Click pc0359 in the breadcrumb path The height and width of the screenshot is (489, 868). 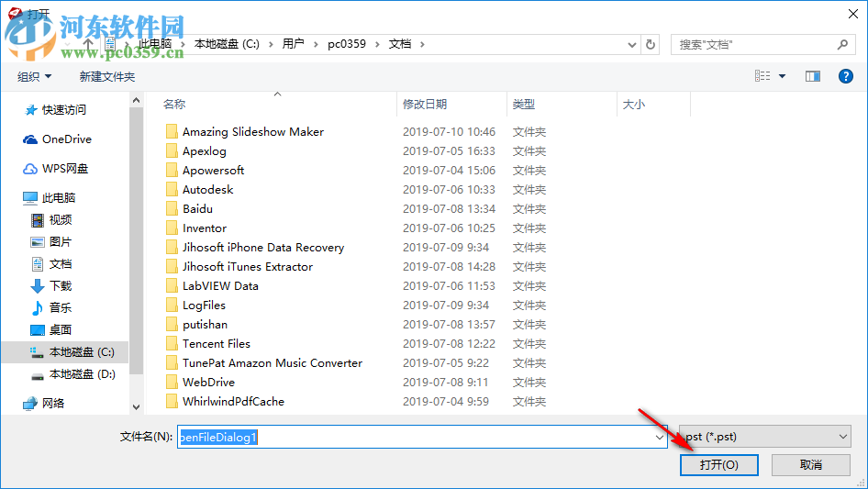[347, 44]
